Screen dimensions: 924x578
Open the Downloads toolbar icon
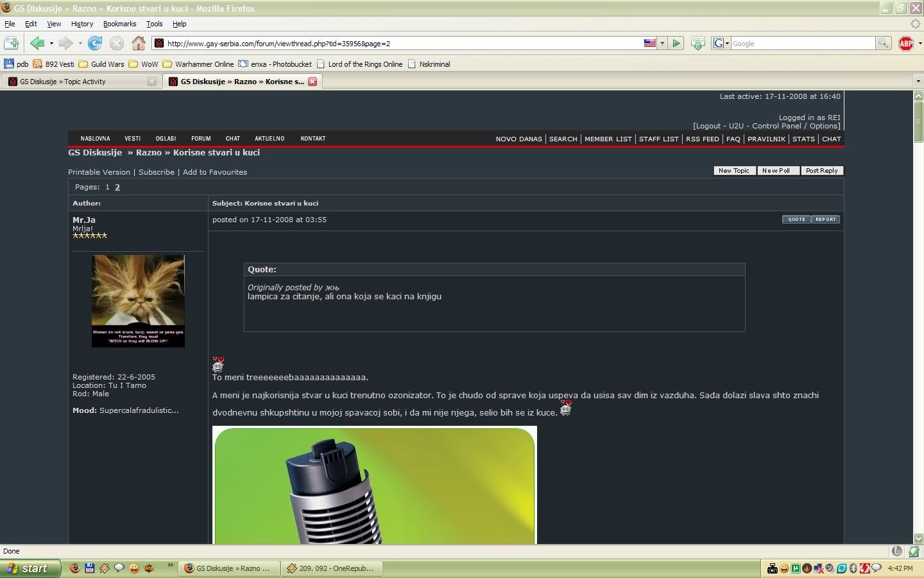[x=697, y=43]
